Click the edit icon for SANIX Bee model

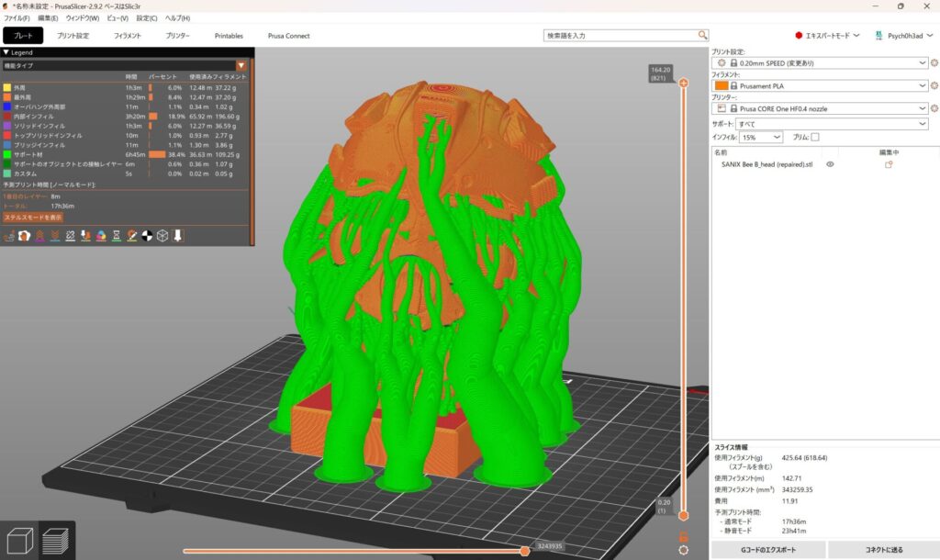(x=888, y=164)
